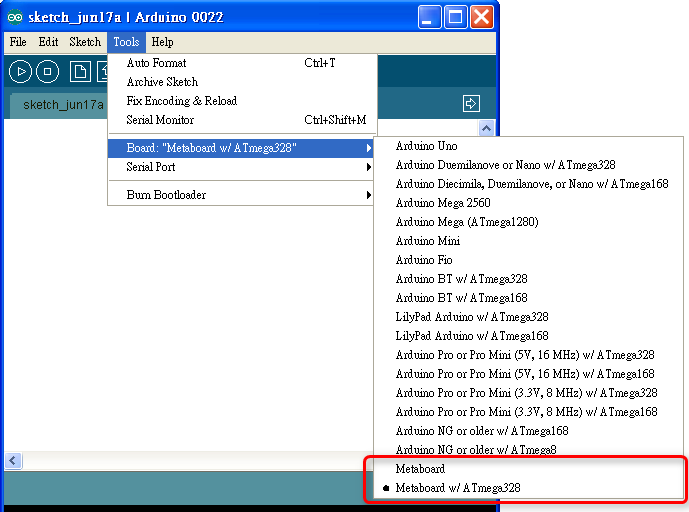Select Arduino Fio board
The height and width of the screenshot is (512, 689).
point(528,260)
